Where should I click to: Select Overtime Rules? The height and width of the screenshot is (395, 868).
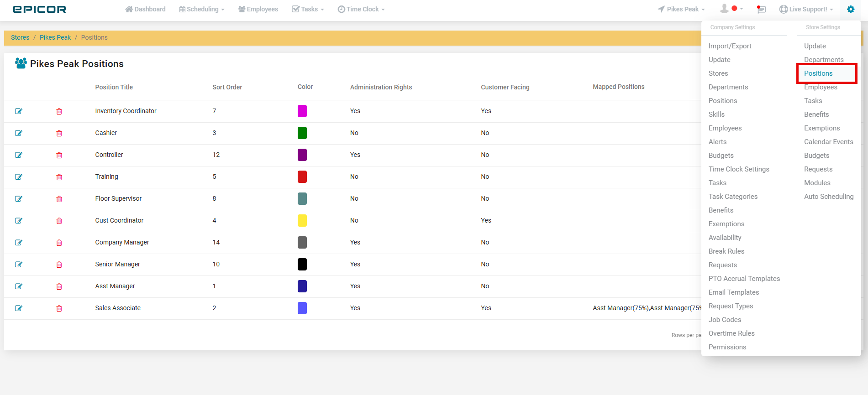coord(731,333)
